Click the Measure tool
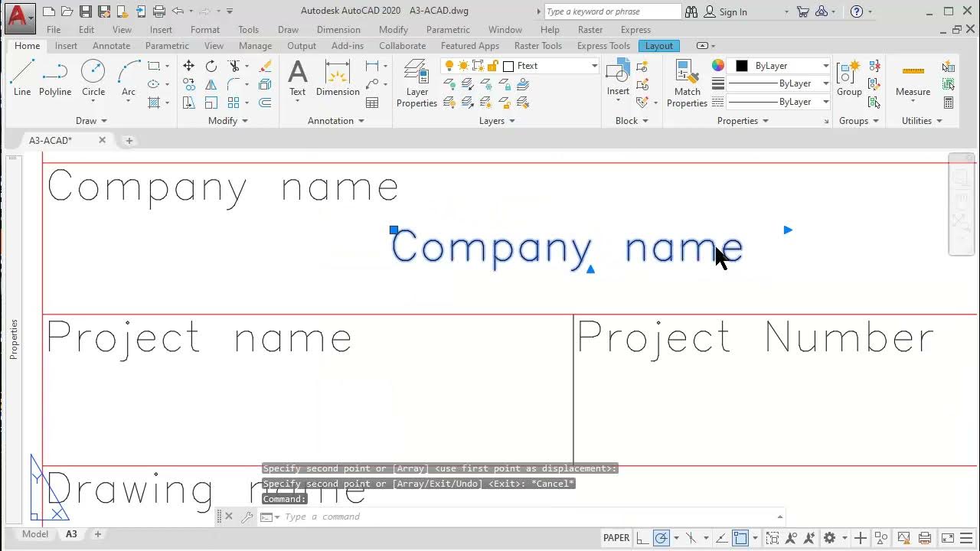This screenshot has height=551, width=980. tap(913, 78)
